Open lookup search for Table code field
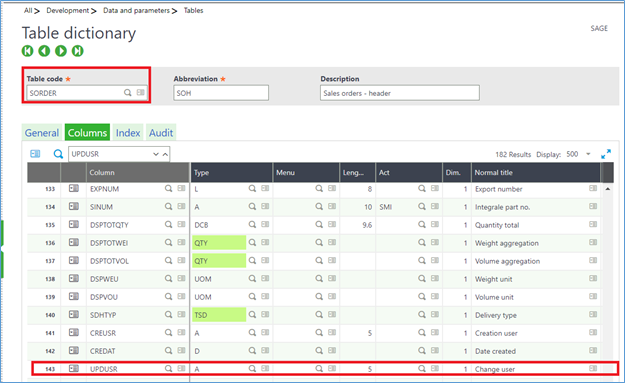 128,92
